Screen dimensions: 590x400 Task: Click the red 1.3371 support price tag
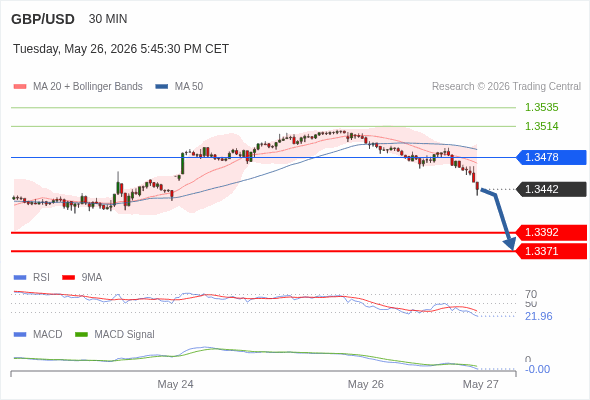click(552, 251)
